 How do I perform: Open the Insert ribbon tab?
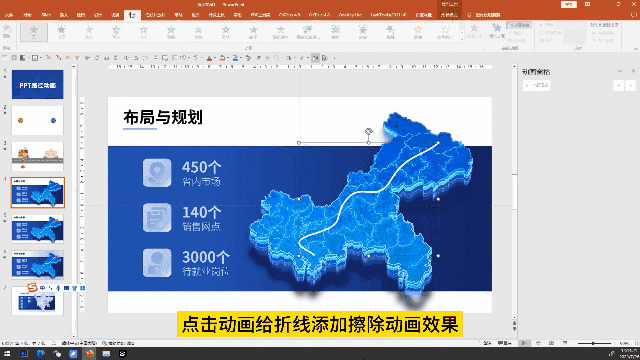click(x=63, y=15)
